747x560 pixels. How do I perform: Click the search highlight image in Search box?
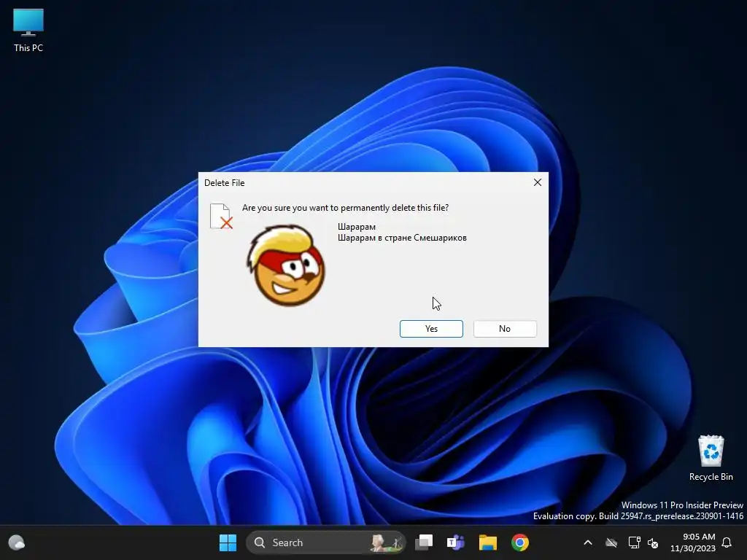[387, 542]
